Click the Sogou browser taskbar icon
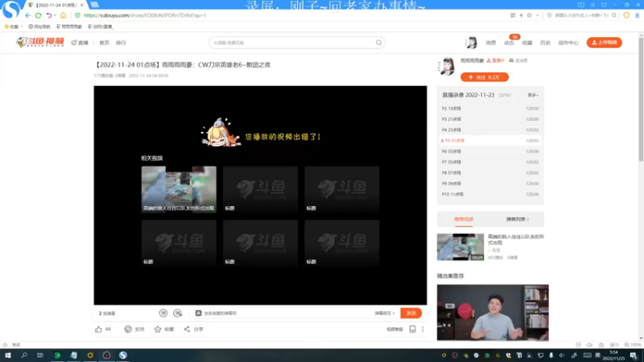 123,356
